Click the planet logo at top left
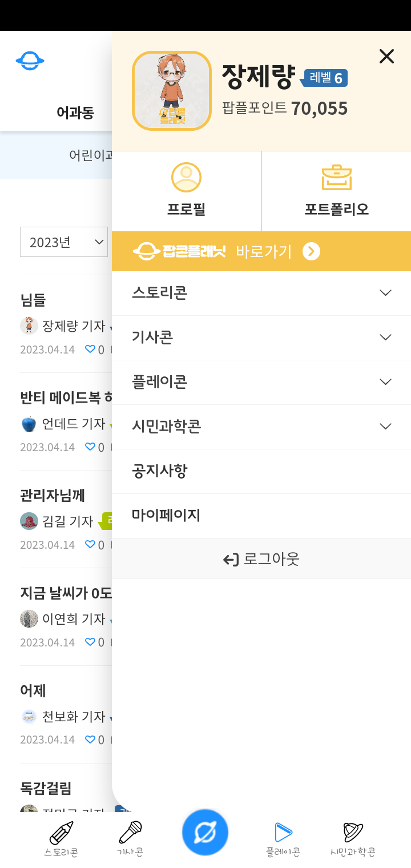Viewport: 411px width, 868px height. click(x=30, y=60)
